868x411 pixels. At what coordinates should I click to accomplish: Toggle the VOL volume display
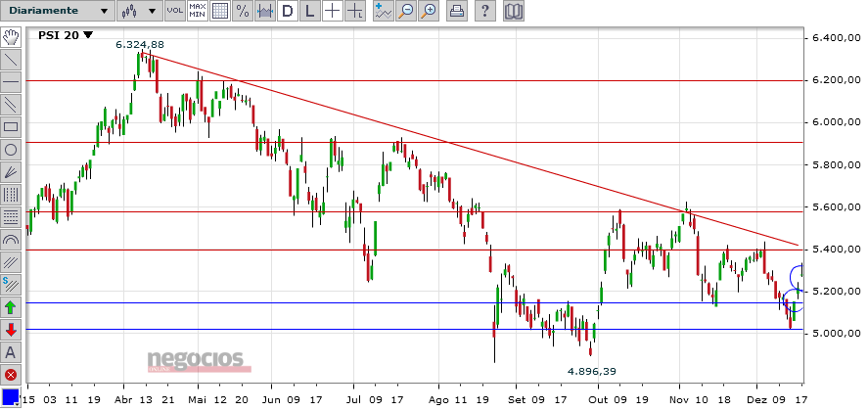175,11
